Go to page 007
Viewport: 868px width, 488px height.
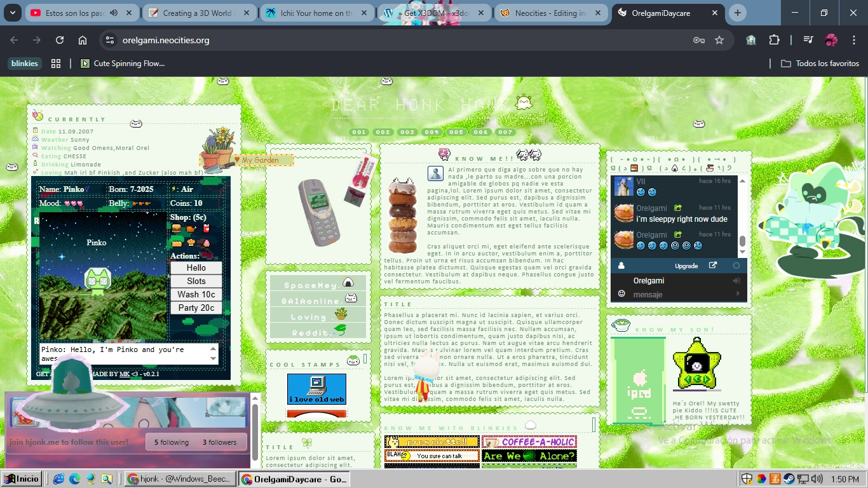(505, 132)
